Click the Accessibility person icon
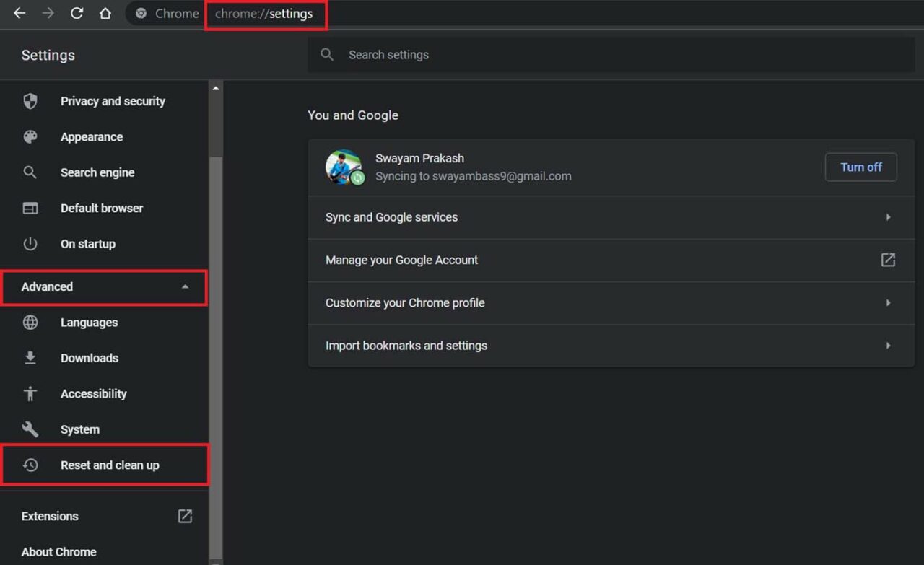 click(x=30, y=393)
